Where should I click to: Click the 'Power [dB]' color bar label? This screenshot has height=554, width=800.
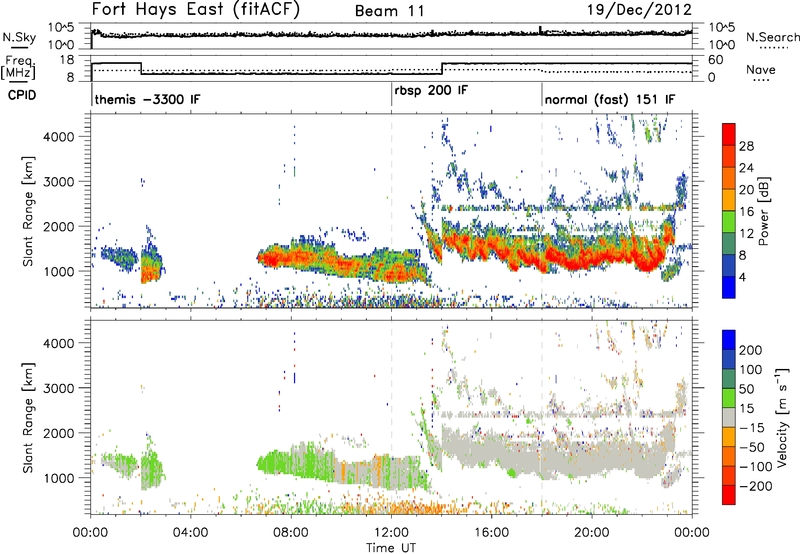click(x=764, y=211)
